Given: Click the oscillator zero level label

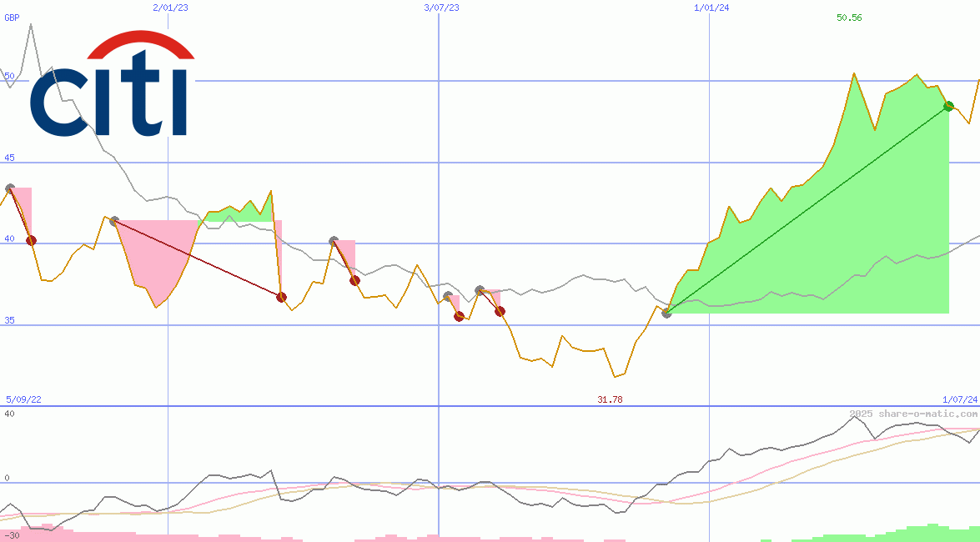Looking at the screenshot, I should [x=7, y=479].
